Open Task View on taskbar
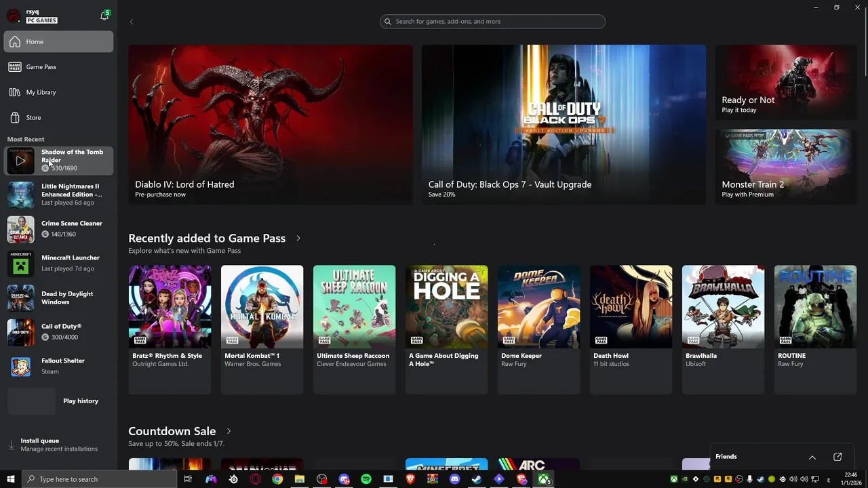 pos(188,479)
